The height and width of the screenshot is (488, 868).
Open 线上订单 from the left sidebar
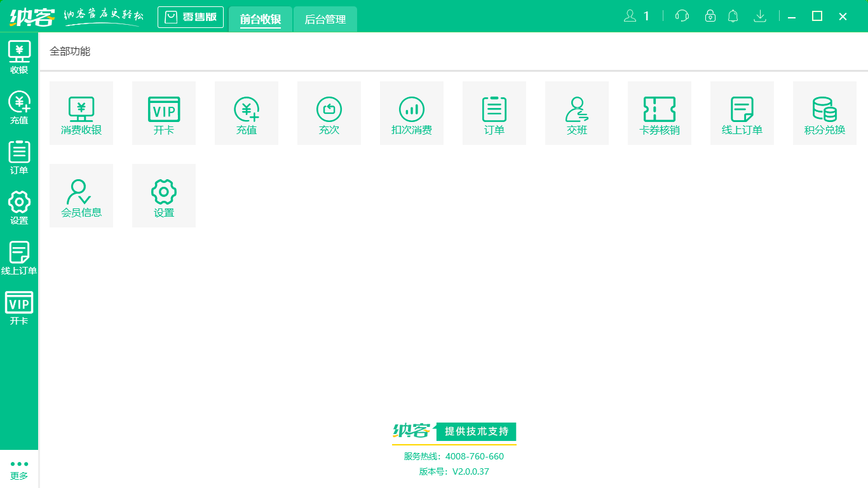[x=19, y=258]
